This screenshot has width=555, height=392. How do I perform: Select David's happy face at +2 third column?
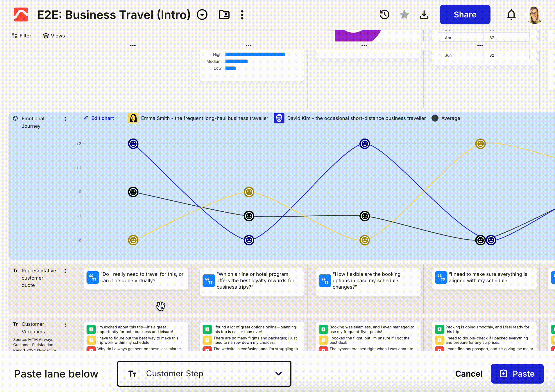click(365, 144)
